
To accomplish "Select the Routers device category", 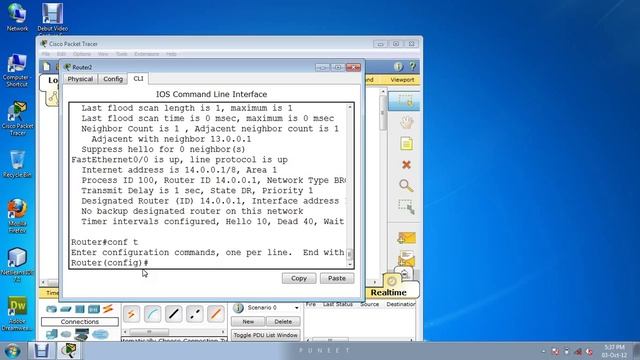I will tap(51, 309).
